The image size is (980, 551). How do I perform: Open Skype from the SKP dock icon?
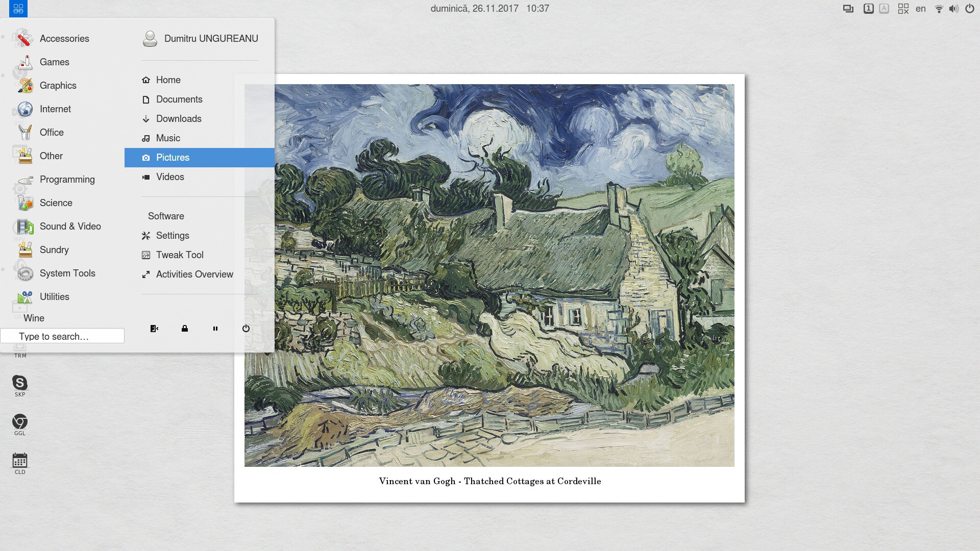(20, 386)
